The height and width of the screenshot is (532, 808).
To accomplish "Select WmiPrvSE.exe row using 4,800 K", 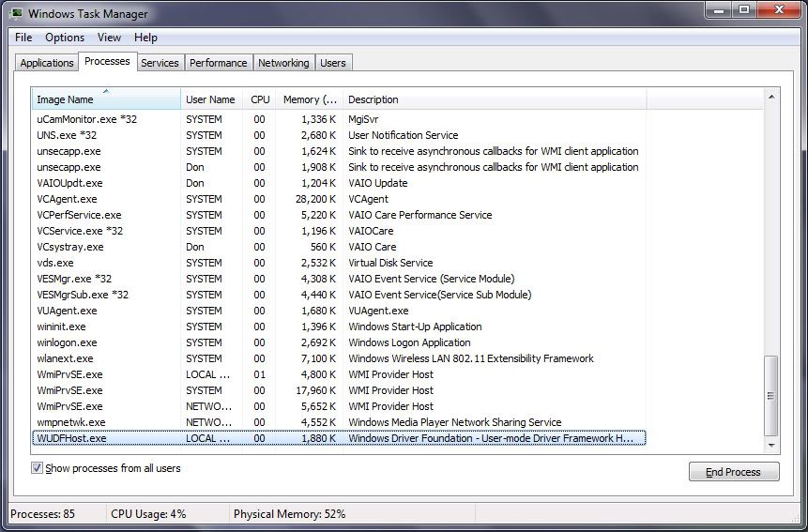I will click(339, 374).
